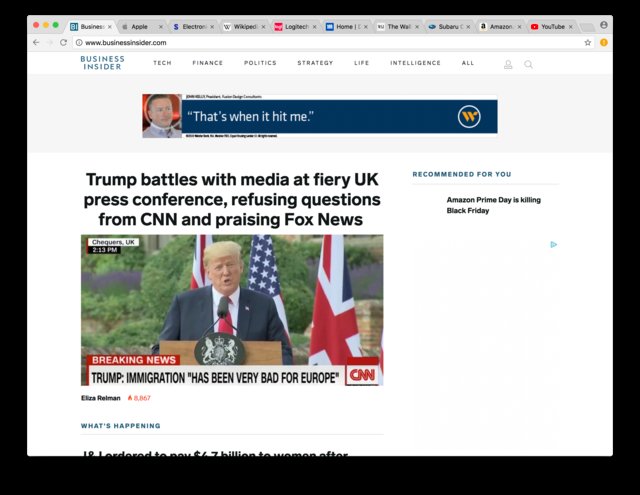Open the STRATEGY navigation section
Screen dimensions: 640x495
pyautogui.click(x=315, y=63)
